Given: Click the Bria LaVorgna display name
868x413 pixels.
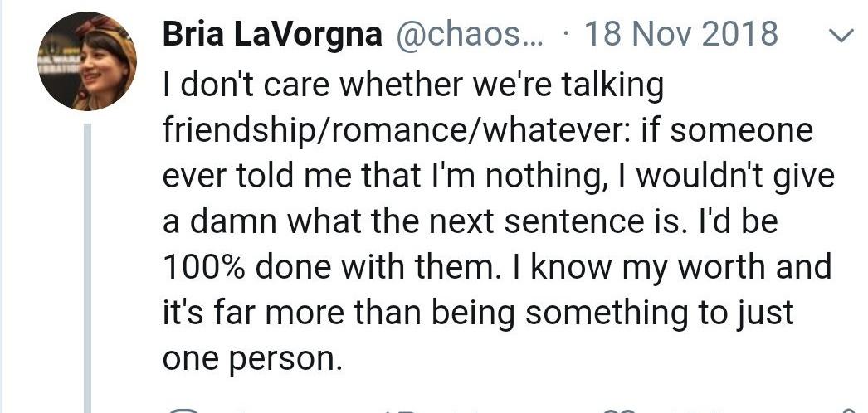Looking at the screenshot, I should [272, 34].
